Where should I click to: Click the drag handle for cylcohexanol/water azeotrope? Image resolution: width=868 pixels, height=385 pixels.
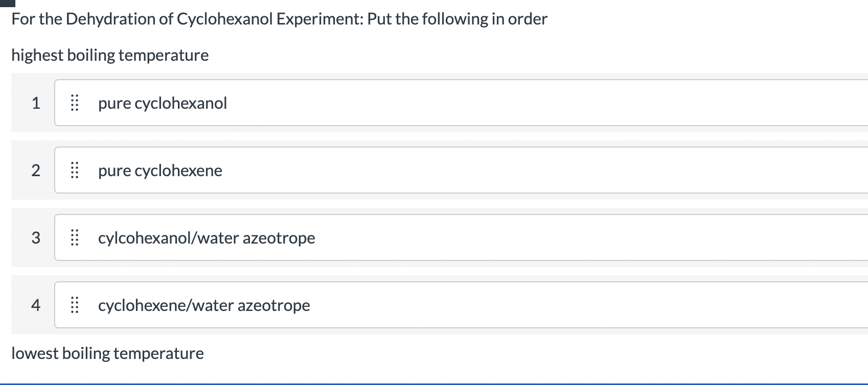click(x=75, y=237)
